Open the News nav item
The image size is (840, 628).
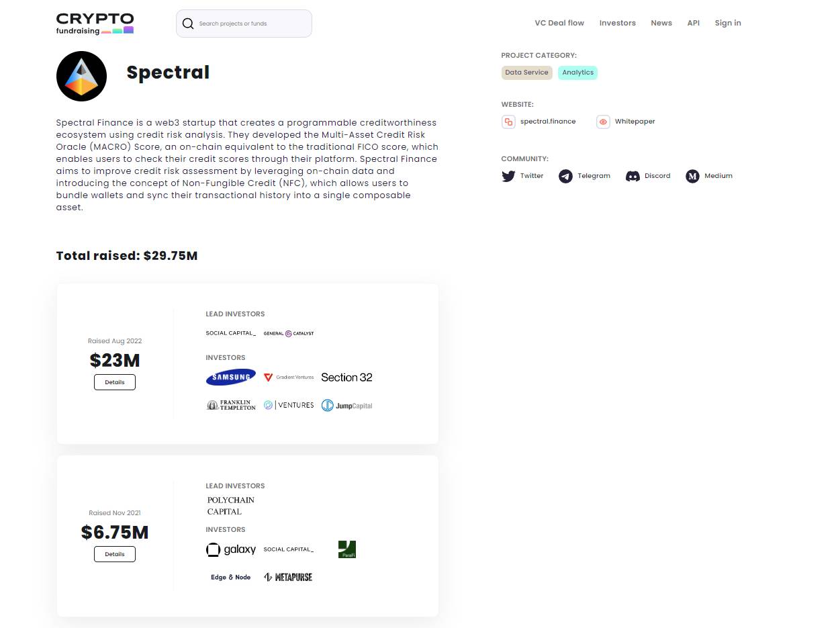[661, 23]
